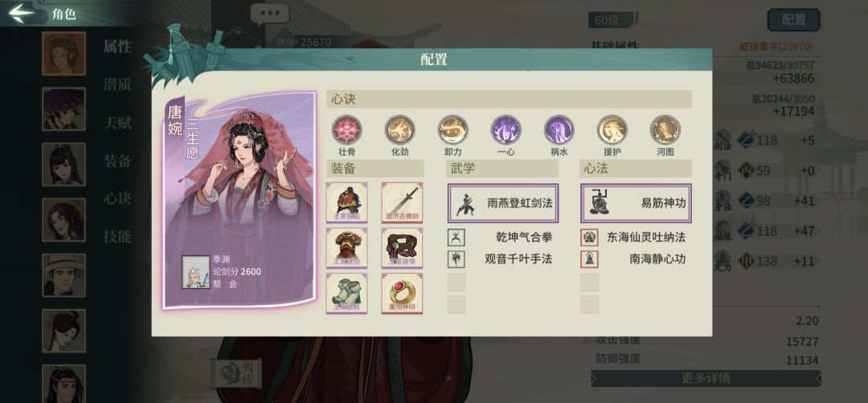Select the 雨燕登虹剑法 martial art
The height and width of the screenshot is (403, 868).
click(502, 203)
